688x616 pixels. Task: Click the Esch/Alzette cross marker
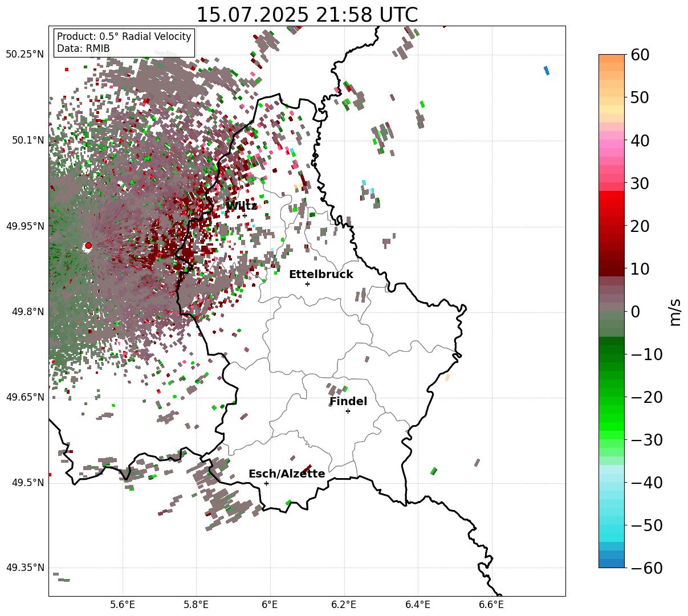pyautogui.click(x=266, y=483)
